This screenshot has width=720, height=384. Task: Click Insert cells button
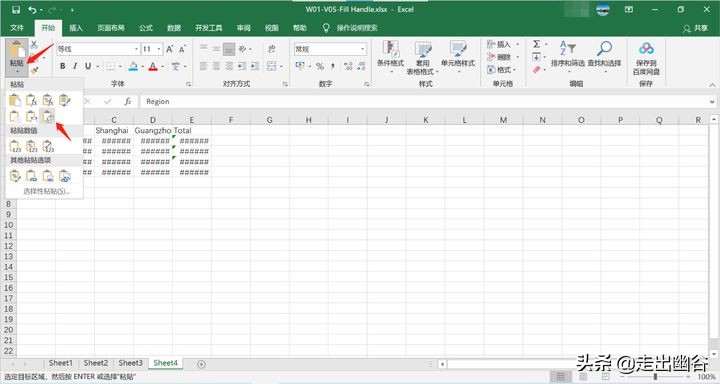[503, 45]
